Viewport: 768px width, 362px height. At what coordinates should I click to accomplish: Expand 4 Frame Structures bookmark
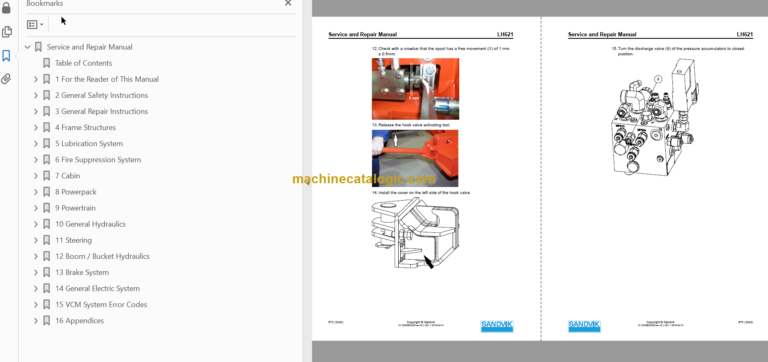[36, 128]
